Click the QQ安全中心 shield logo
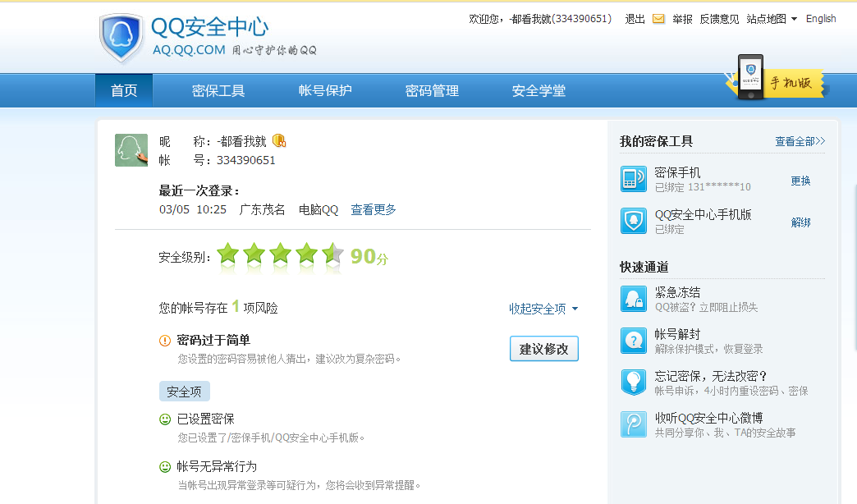Viewport: 857px width, 504px height. click(x=121, y=38)
